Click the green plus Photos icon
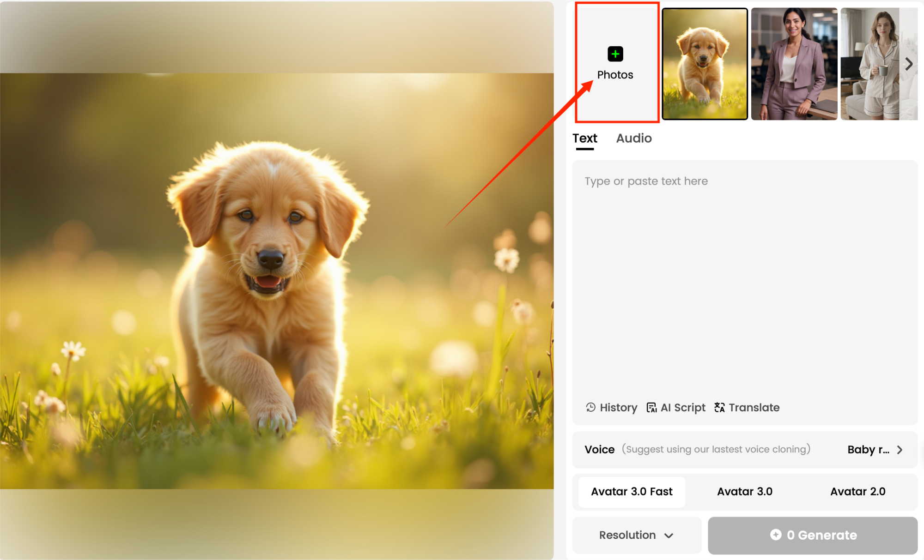Screen dimensions: 924x560 pyautogui.click(x=615, y=54)
